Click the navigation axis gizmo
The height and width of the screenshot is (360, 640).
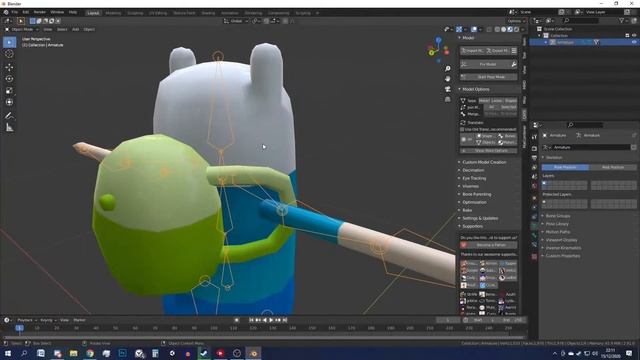438,50
